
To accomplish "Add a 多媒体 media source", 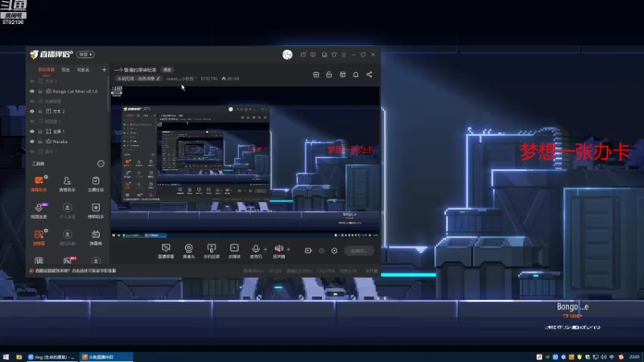I will pos(234,251).
